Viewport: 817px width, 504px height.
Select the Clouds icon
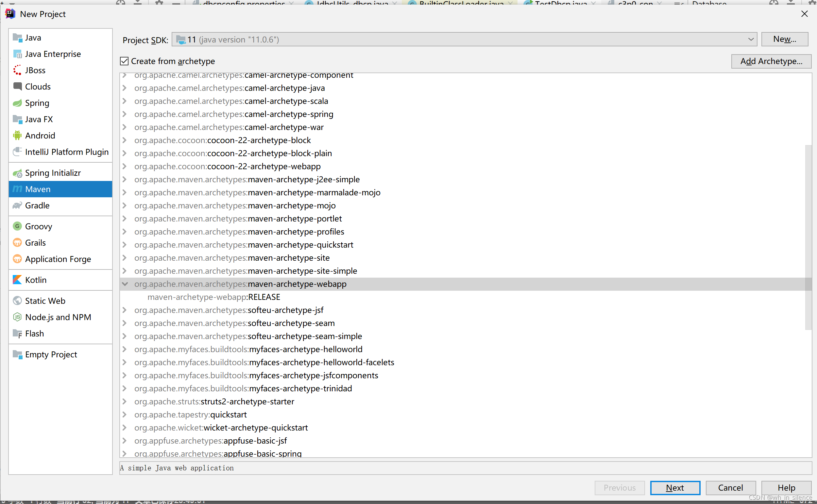(x=17, y=86)
